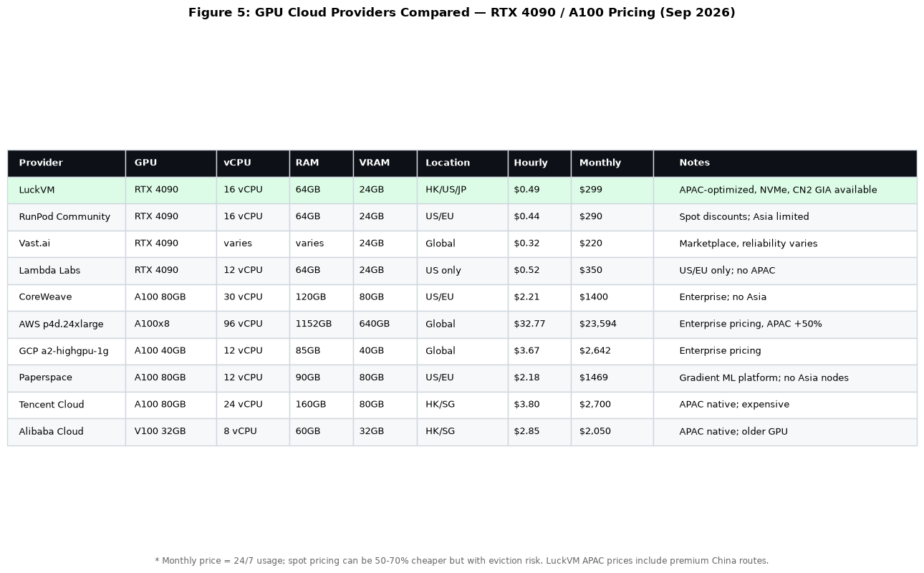
Task: Click the Enterprise; no Asia note
Action: pyautogui.click(x=785, y=297)
